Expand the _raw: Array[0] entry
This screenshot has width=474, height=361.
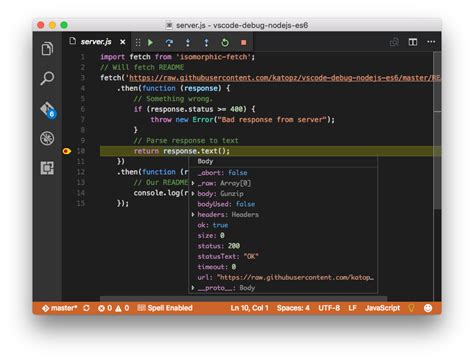pos(193,183)
